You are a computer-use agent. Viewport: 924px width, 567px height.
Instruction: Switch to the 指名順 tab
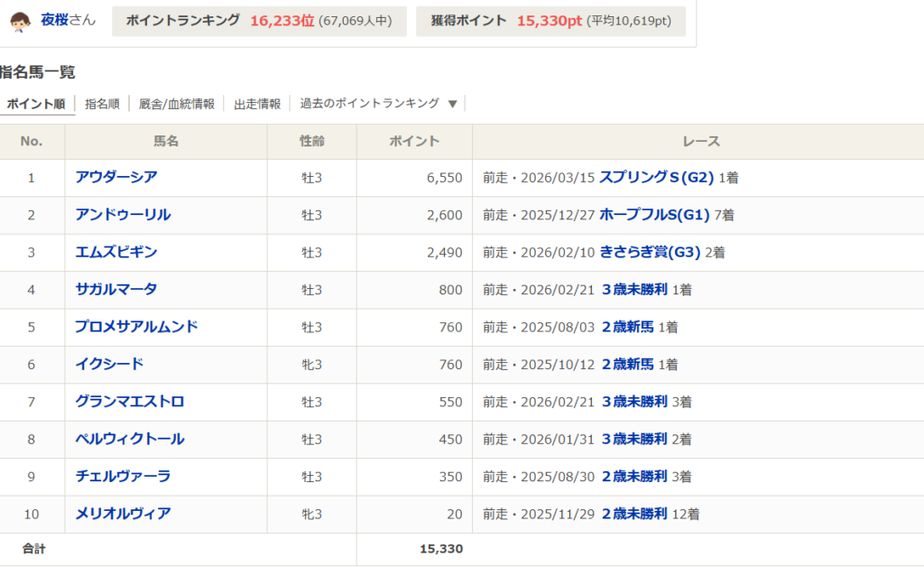[x=102, y=104]
